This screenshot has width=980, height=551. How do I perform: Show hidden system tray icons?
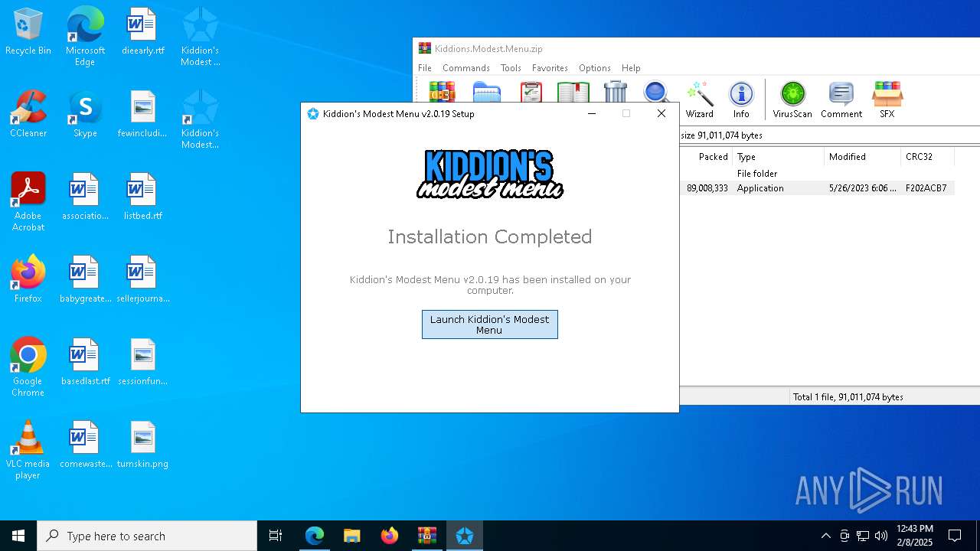tap(825, 536)
